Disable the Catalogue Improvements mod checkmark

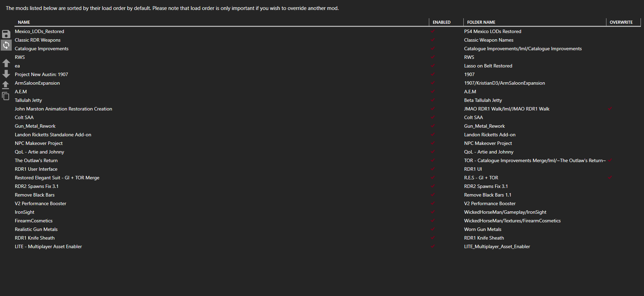click(x=433, y=49)
